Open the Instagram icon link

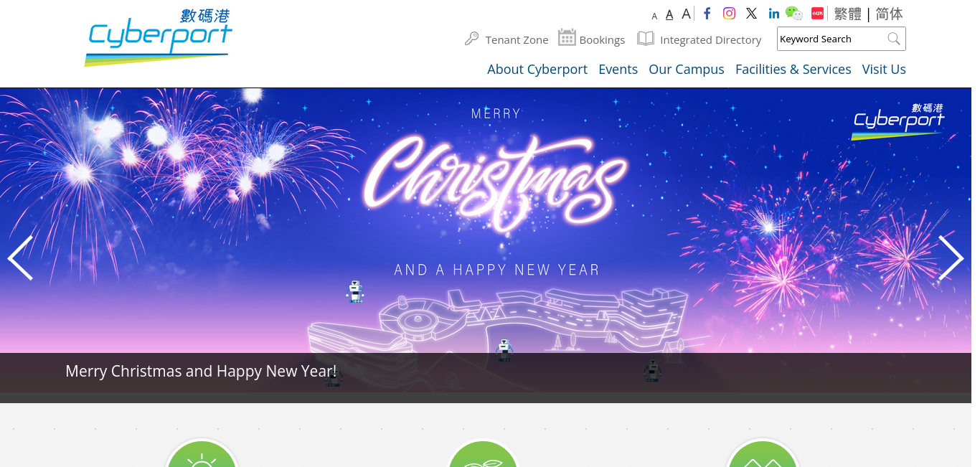click(729, 14)
